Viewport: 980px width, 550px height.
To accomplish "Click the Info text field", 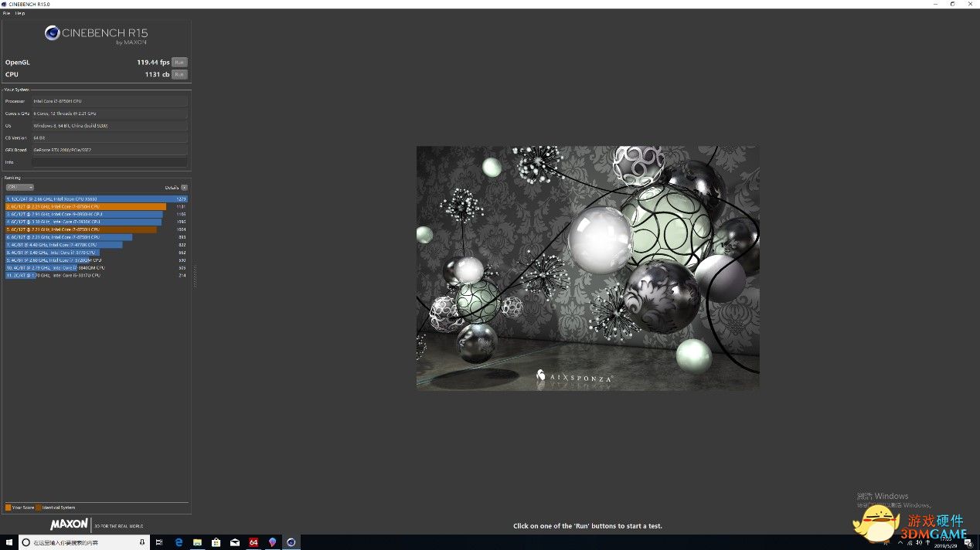I will (x=109, y=162).
